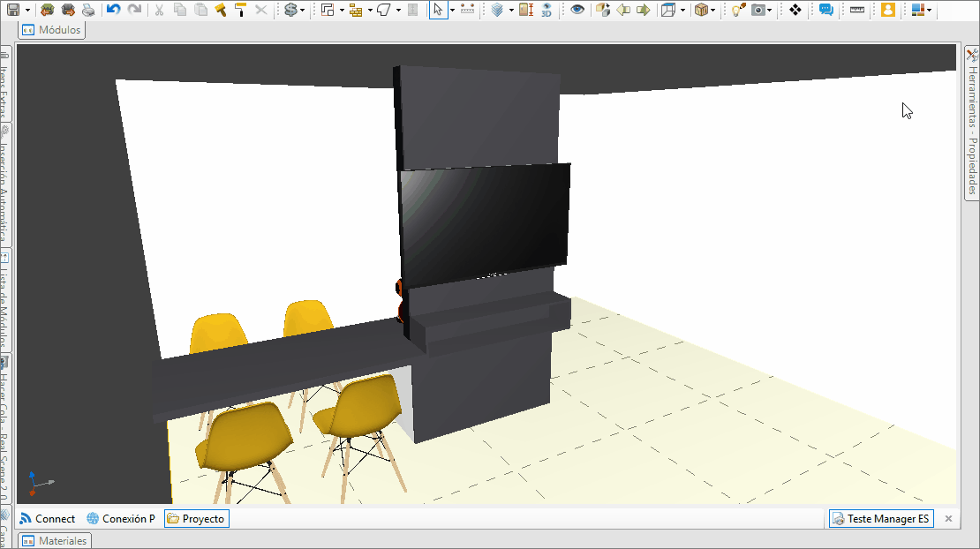Click the four diamonds pan icon

[x=795, y=10]
